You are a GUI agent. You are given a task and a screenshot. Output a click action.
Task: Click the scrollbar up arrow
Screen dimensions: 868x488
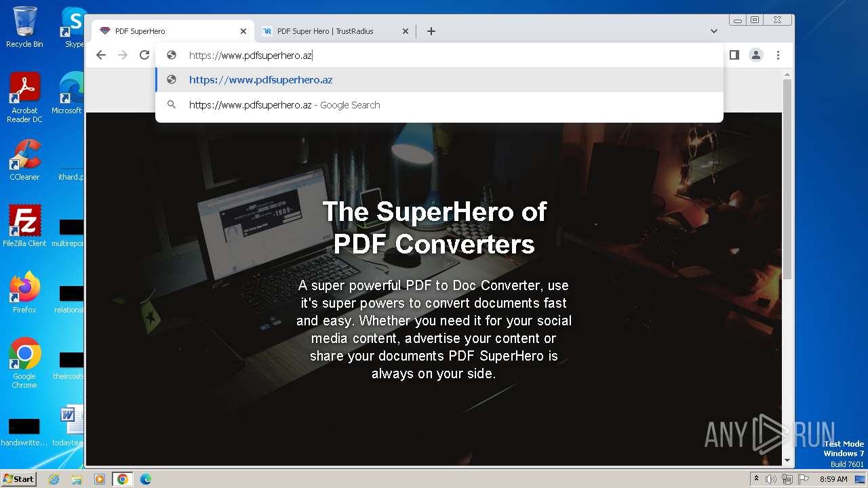point(787,75)
